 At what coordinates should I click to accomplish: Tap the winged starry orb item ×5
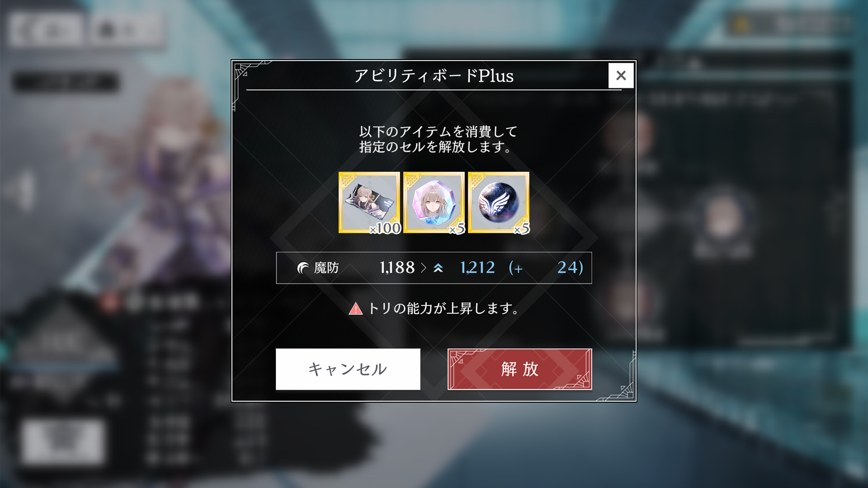(x=499, y=202)
